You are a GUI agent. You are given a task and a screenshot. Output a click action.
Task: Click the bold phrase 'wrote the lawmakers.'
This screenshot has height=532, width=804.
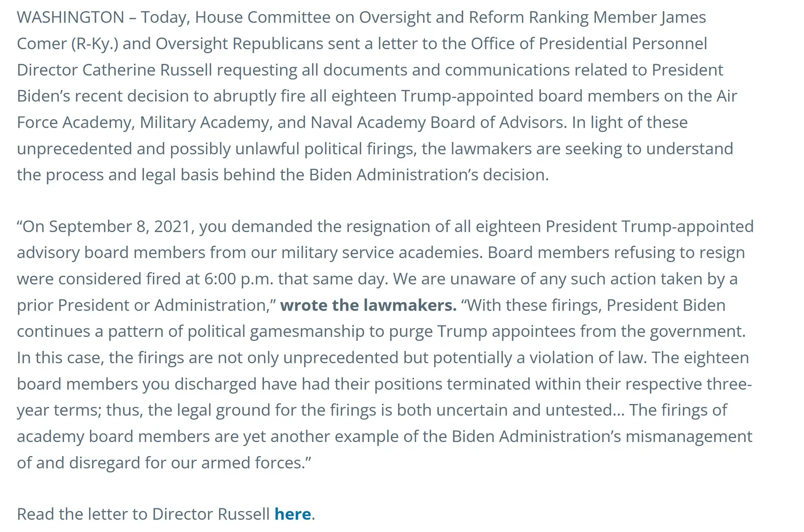point(368,305)
